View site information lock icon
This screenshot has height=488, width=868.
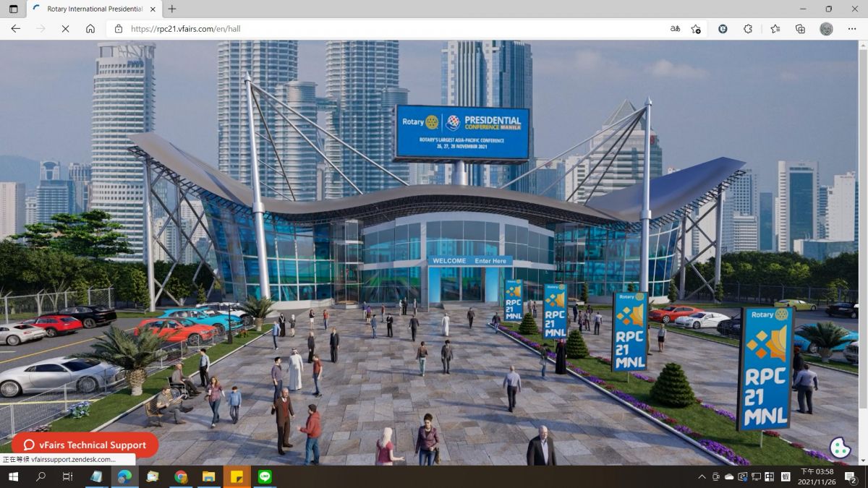click(119, 29)
